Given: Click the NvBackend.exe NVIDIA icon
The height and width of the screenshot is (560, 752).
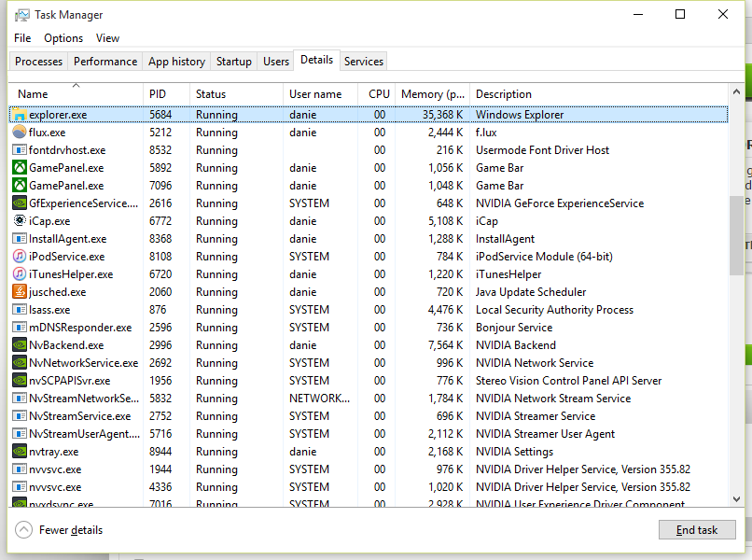Looking at the screenshot, I should [x=20, y=345].
